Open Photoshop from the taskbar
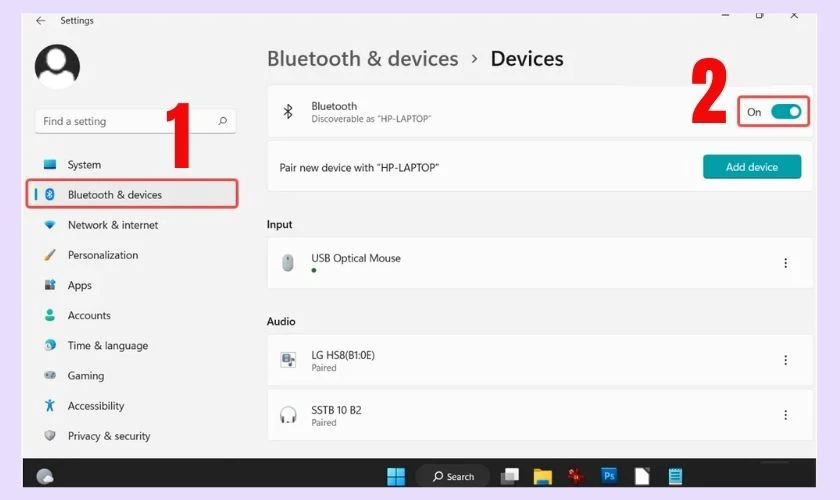Screen dimensions: 840x500 [x=609, y=475]
